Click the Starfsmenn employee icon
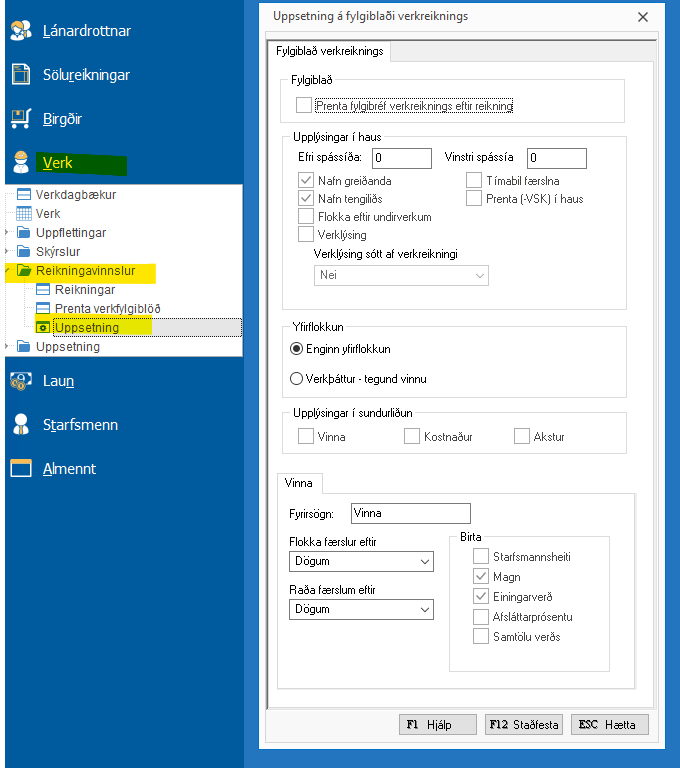The height and width of the screenshot is (768, 680). [21, 424]
